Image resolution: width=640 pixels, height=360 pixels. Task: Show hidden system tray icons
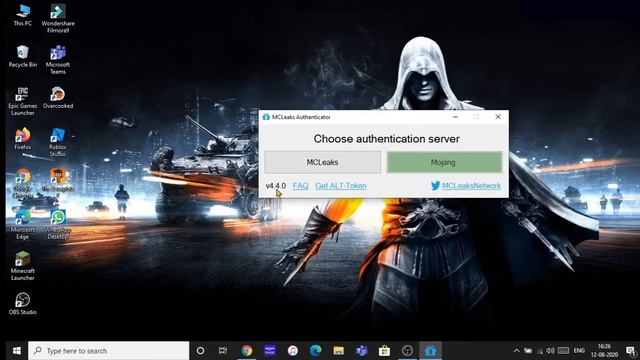pos(516,351)
